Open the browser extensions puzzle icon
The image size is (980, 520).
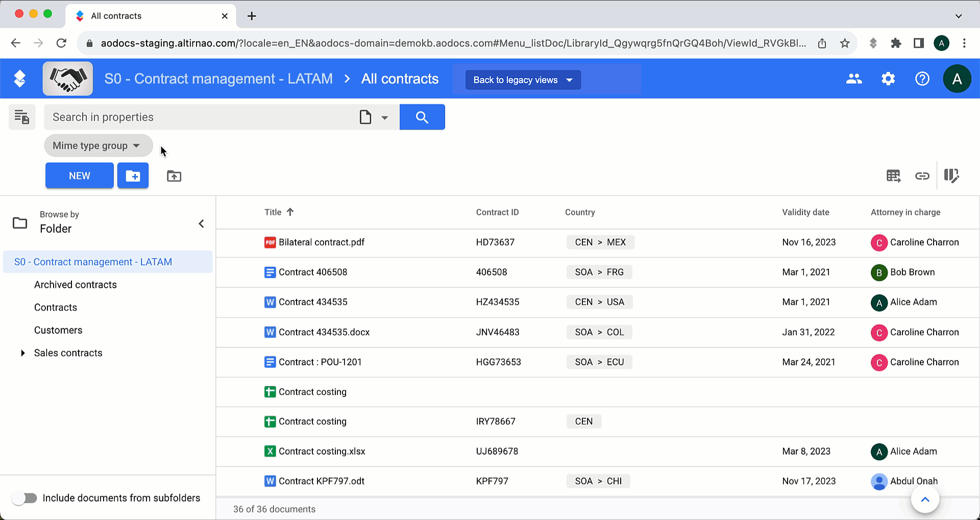[896, 43]
